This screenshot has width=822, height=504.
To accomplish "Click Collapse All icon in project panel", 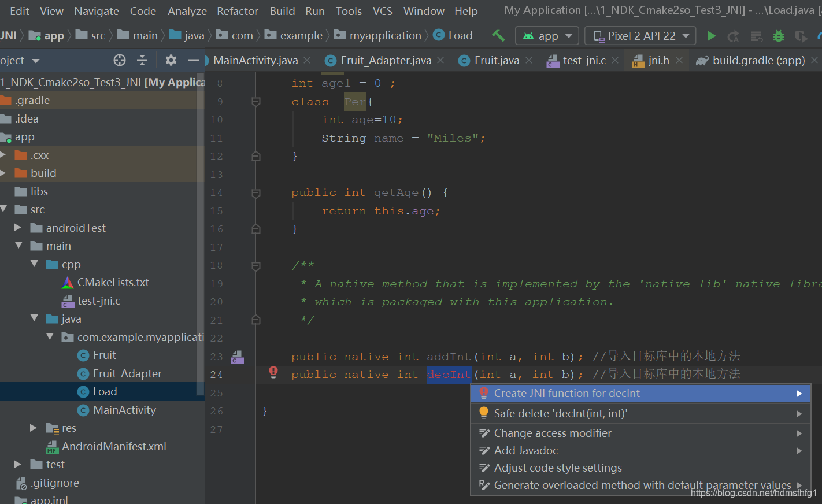I will pos(142,60).
